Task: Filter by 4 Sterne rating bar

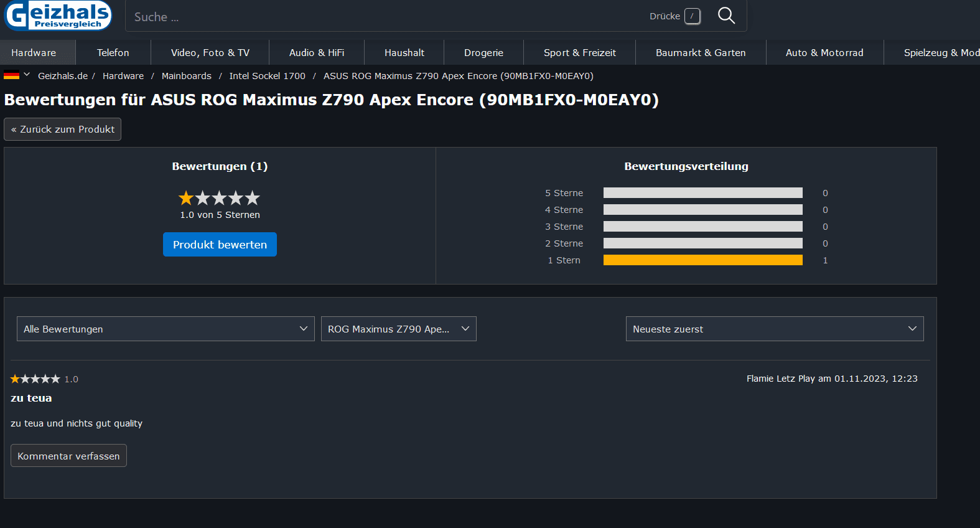Action: pos(703,210)
